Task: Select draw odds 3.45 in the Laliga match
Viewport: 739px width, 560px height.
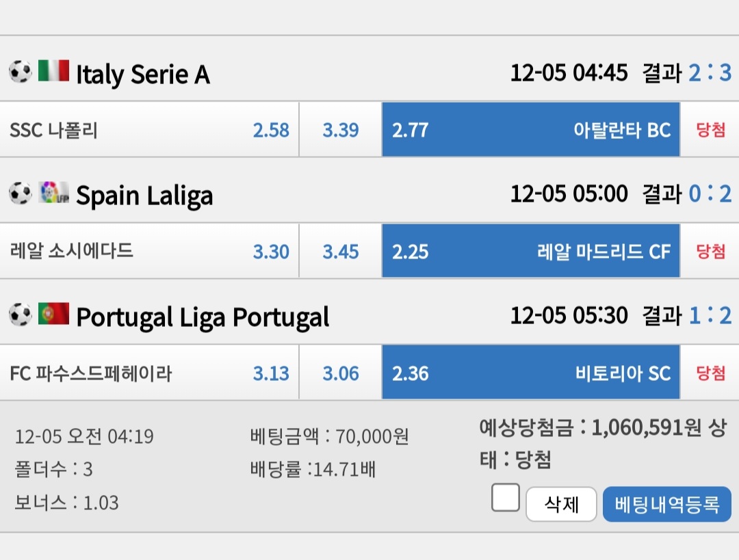Action: (x=340, y=251)
